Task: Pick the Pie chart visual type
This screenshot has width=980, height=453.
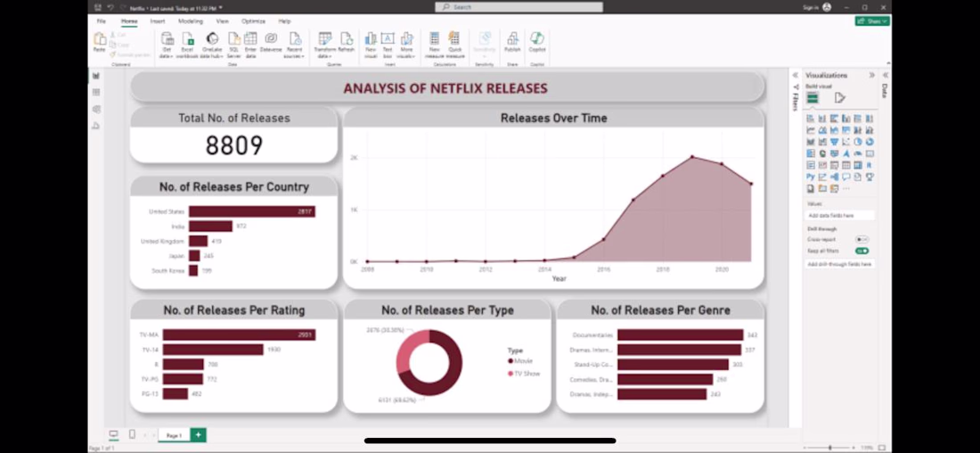Action: (x=858, y=142)
